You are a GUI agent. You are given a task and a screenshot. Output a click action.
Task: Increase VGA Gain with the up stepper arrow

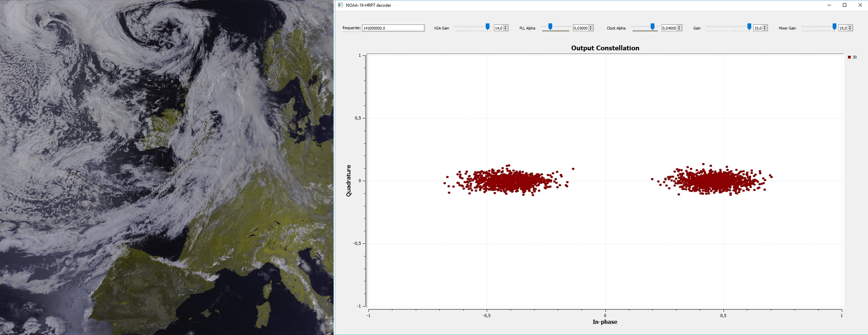pos(505,27)
